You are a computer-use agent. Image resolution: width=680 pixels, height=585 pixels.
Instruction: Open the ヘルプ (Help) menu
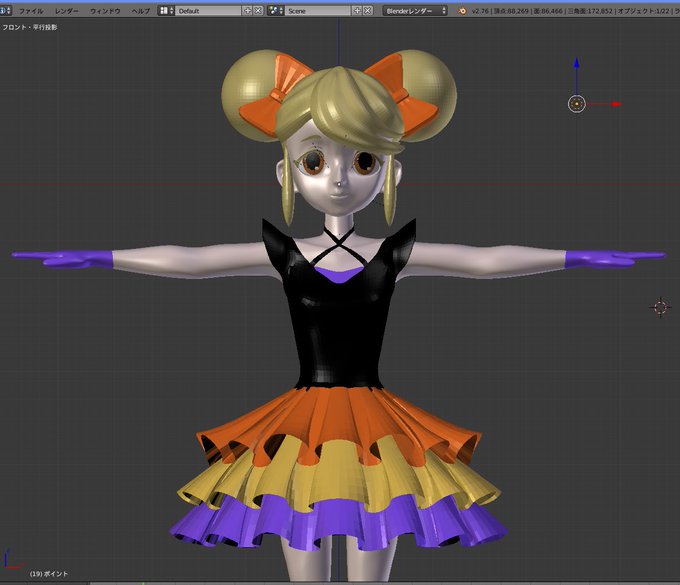pos(141,11)
